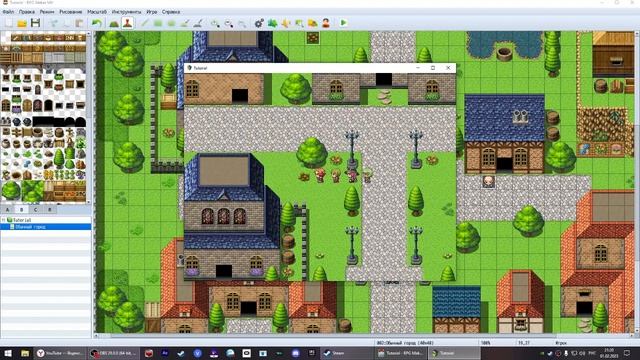Switch to the Tutorial game taskbar button

tap(454, 353)
